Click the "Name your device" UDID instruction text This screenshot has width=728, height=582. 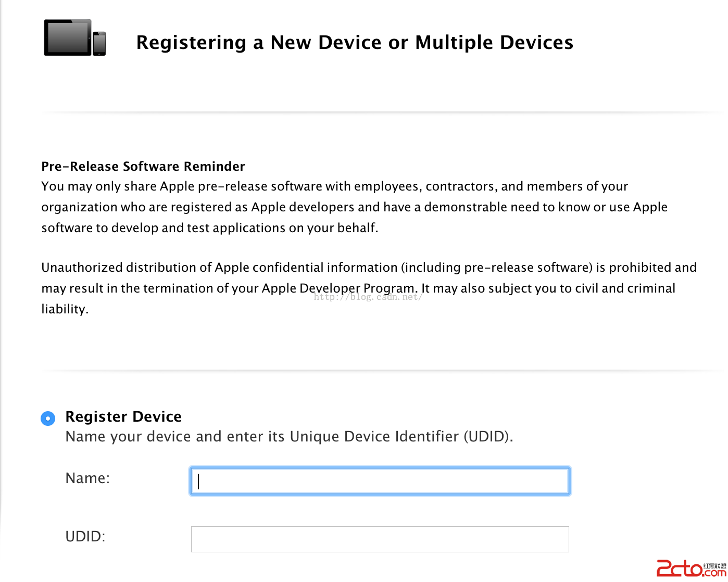pyautogui.click(x=289, y=436)
